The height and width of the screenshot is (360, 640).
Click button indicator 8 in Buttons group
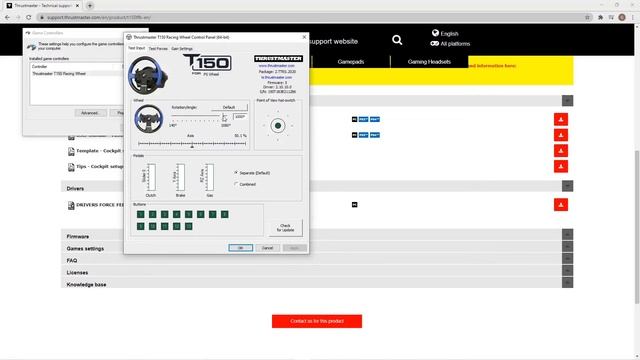click(224, 214)
